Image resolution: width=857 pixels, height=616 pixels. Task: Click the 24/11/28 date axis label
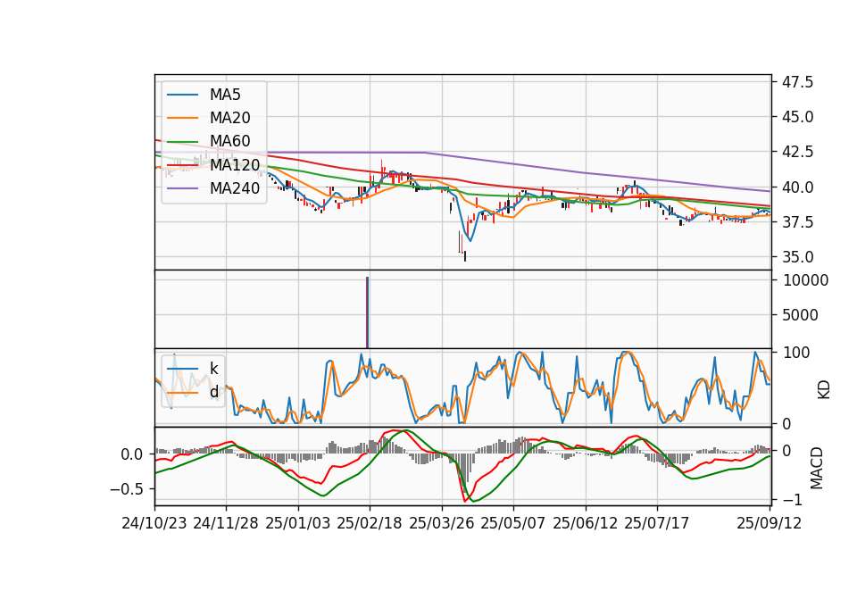(226, 523)
